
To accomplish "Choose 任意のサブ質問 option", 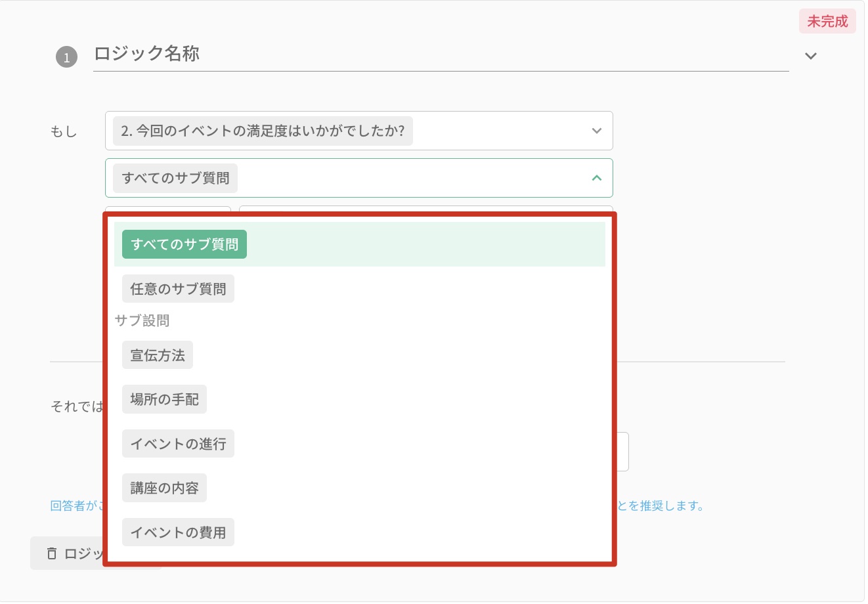I will pos(178,289).
